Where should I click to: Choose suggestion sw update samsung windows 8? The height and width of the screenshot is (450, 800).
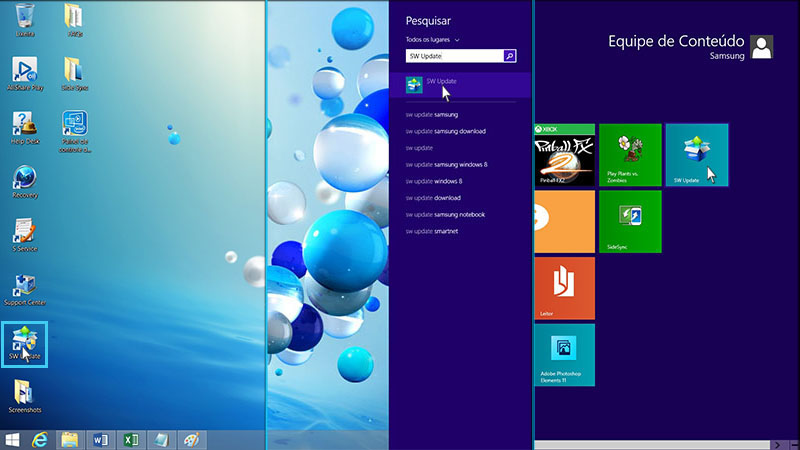[x=446, y=165]
